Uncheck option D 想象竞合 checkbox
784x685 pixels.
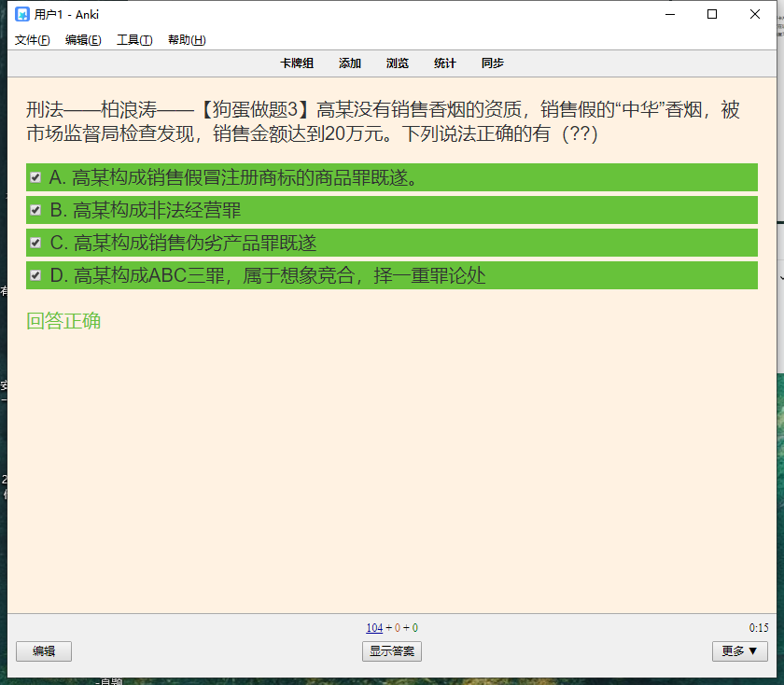[x=35, y=275]
